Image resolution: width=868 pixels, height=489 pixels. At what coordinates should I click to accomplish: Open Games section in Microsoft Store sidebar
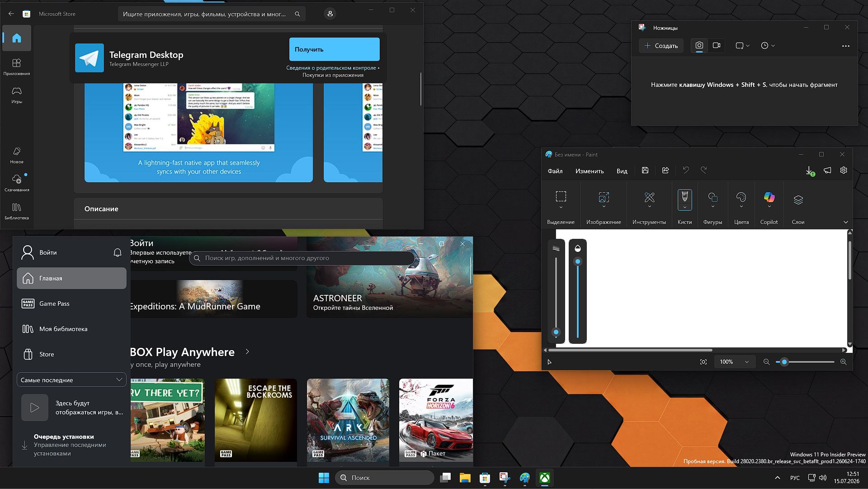pyautogui.click(x=17, y=95)
